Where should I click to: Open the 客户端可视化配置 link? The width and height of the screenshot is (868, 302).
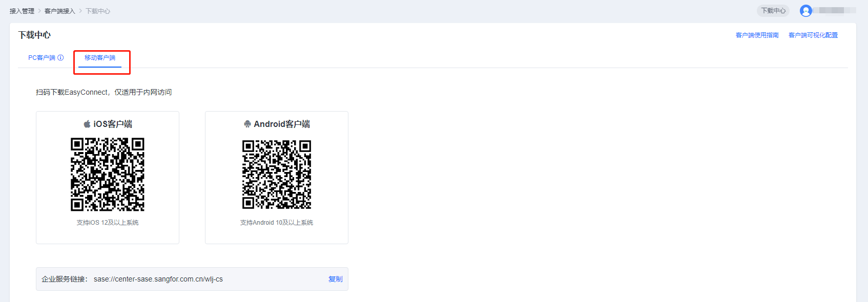(813, 35)
